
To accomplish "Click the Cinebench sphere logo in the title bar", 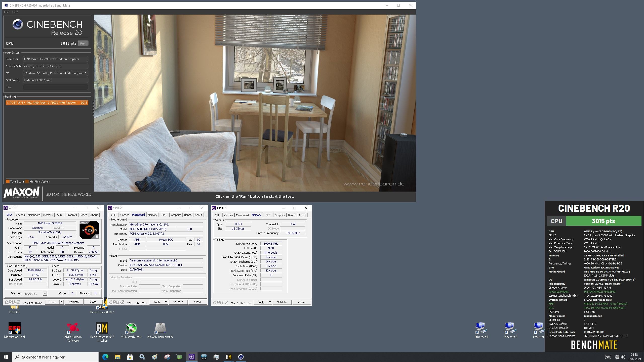I will click(6, 5).
